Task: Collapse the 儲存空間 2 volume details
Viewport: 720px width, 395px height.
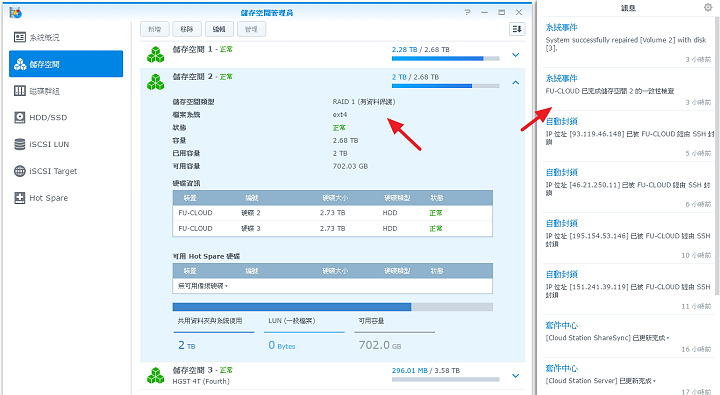Action: point(516,83)
